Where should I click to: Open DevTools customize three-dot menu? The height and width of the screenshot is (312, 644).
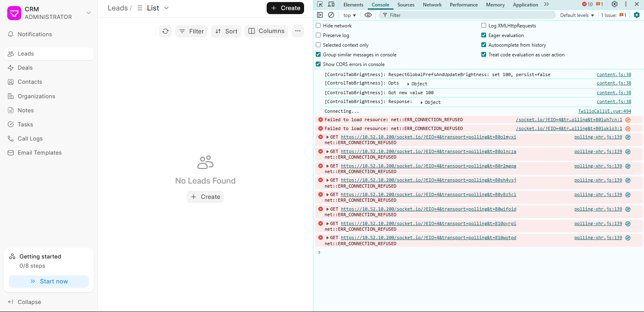tap(626, 4)
